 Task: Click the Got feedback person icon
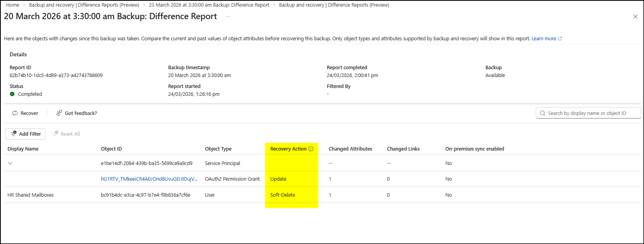(x=59, y=113)
